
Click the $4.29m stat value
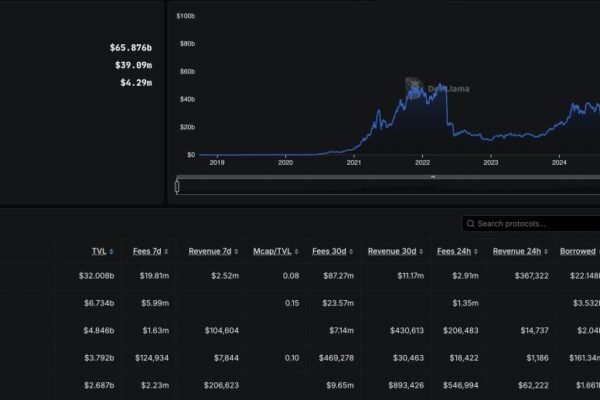pos(136,83)
